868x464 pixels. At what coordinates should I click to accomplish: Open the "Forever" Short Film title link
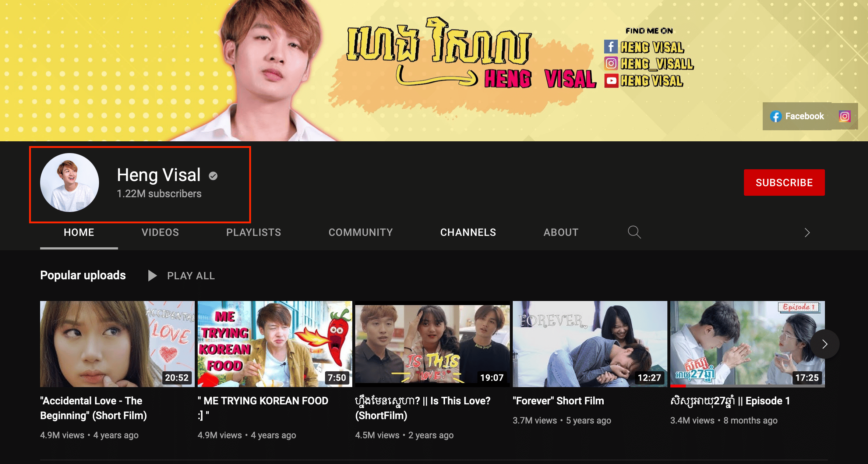(x=558, y=401)
